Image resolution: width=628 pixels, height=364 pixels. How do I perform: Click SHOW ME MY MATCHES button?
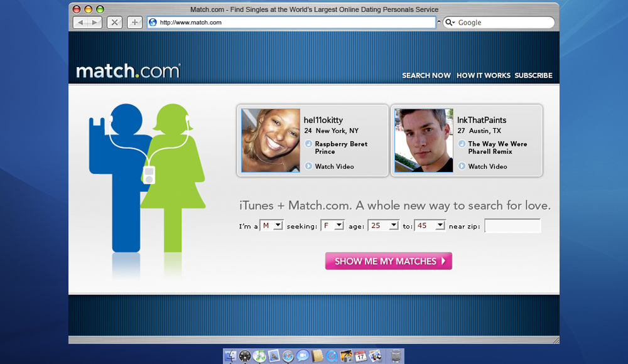[389, 261]
